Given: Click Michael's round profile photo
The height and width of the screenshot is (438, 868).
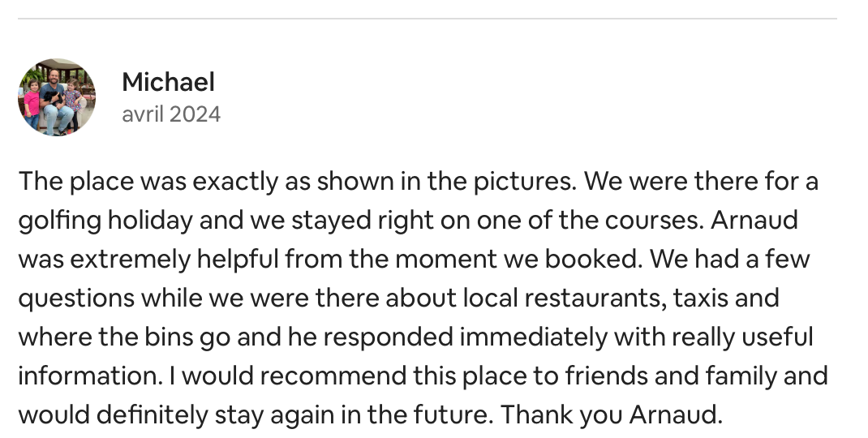Looking at the screenshot, I should point(57,97).
